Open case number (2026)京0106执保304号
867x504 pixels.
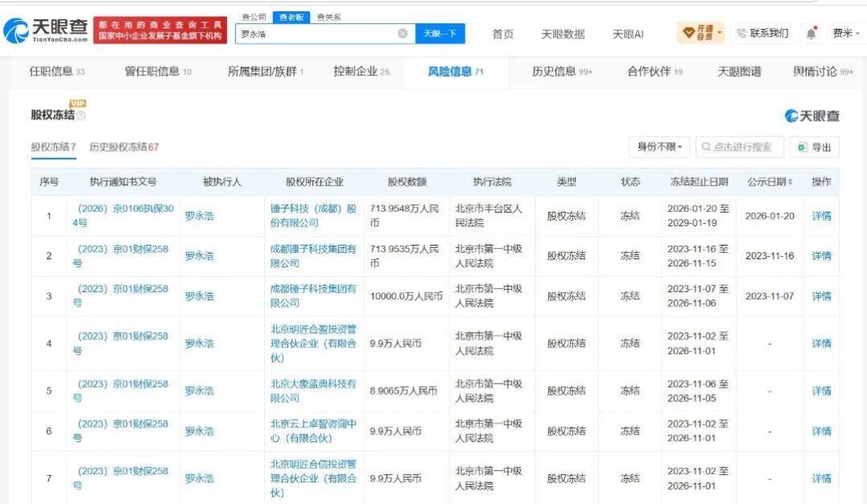coord(123,216)
